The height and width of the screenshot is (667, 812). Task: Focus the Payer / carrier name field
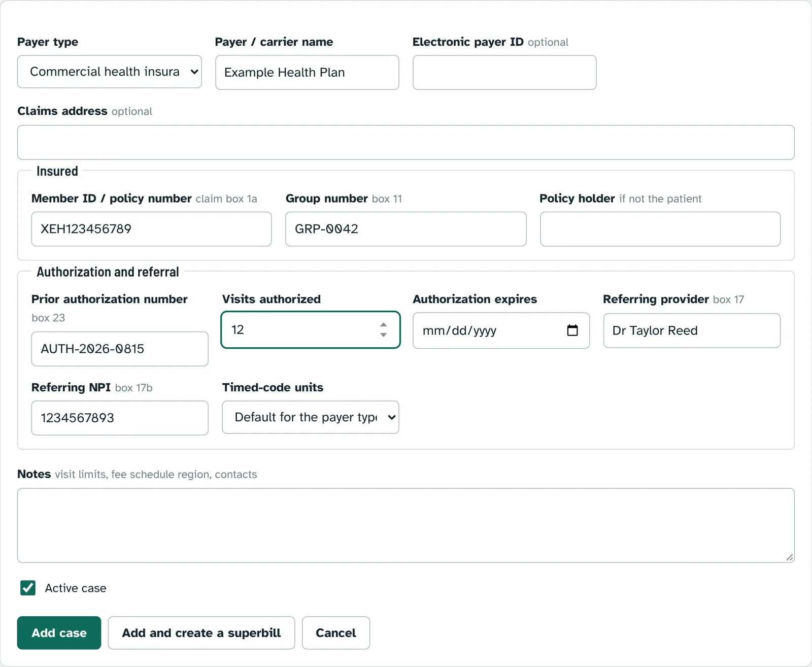point(307,73)
